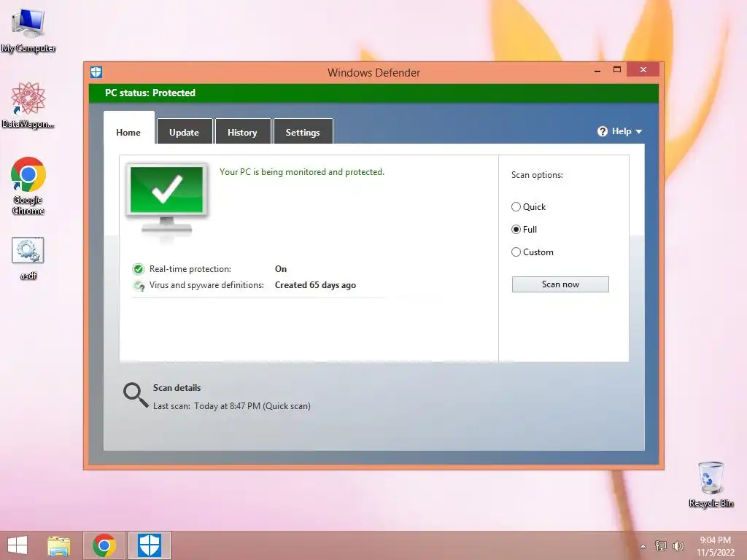Switch to the Update tab
Image resolution: width=747 pixels, height=560 pixels.
[x=185, y=133]
